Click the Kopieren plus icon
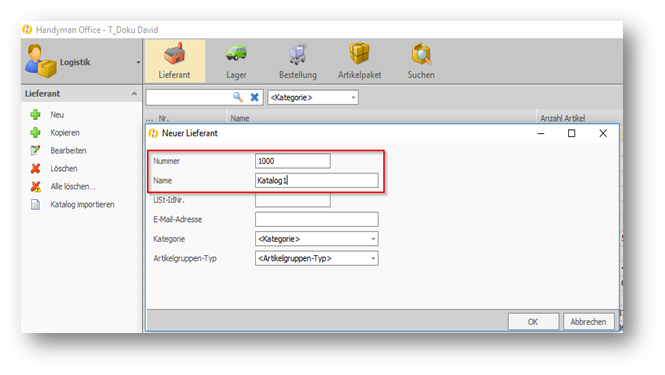The height and width of the screenshot is (375, 665). point(36,133)
